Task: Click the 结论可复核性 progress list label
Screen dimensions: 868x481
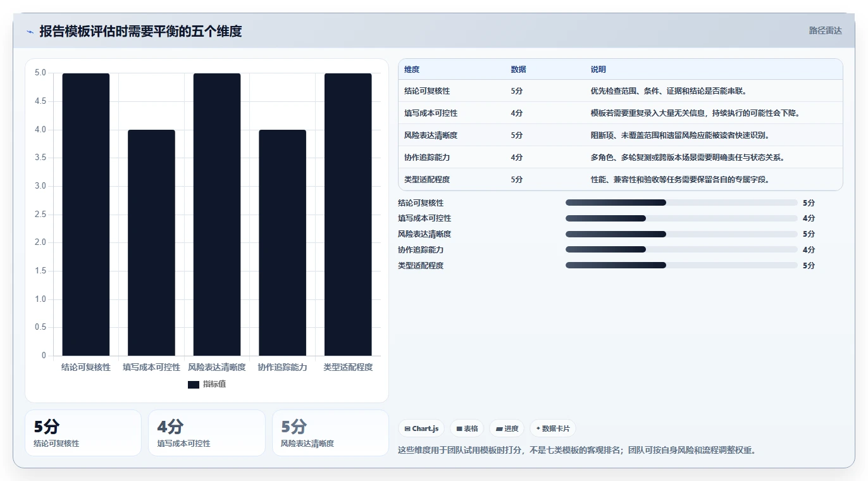Action: pyautogui.click(x=421, y=203)
